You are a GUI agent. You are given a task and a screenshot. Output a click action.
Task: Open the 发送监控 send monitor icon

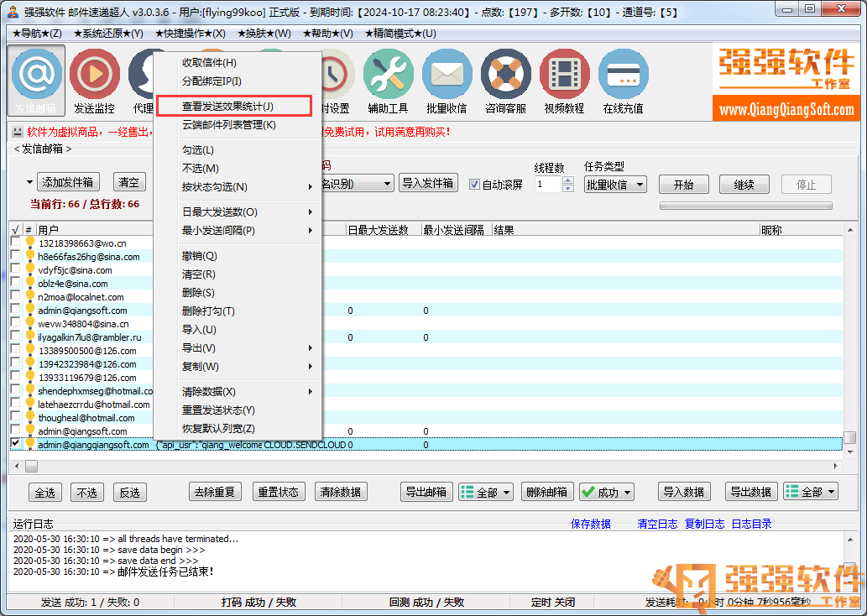click(x=94, y=77)
